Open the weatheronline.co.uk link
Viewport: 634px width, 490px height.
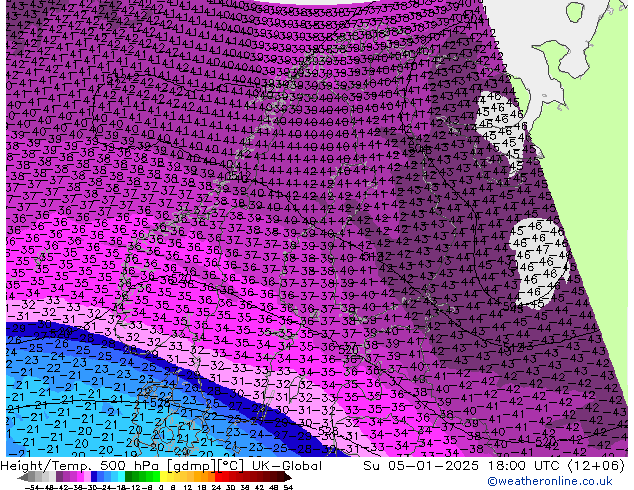coord(549,481)
